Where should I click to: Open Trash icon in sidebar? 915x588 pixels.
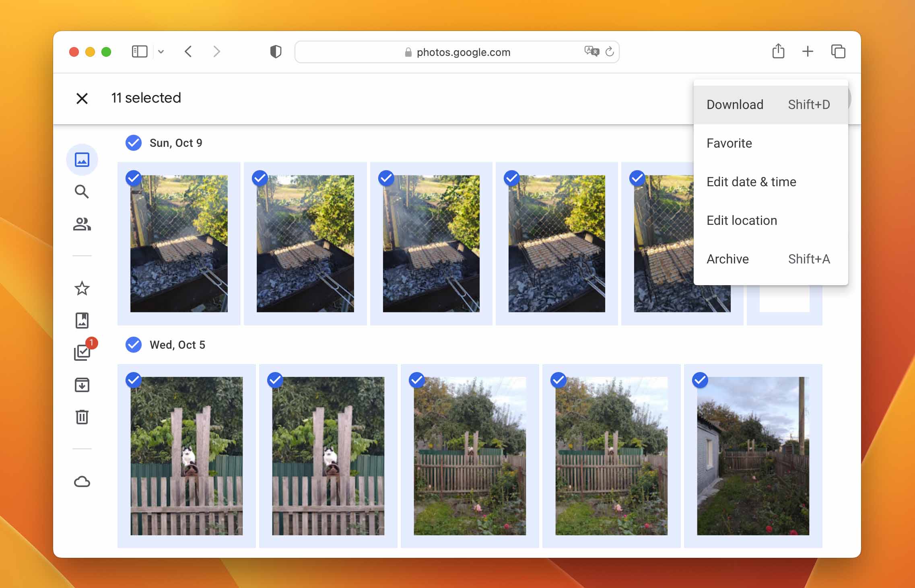[x=82, y=417]
